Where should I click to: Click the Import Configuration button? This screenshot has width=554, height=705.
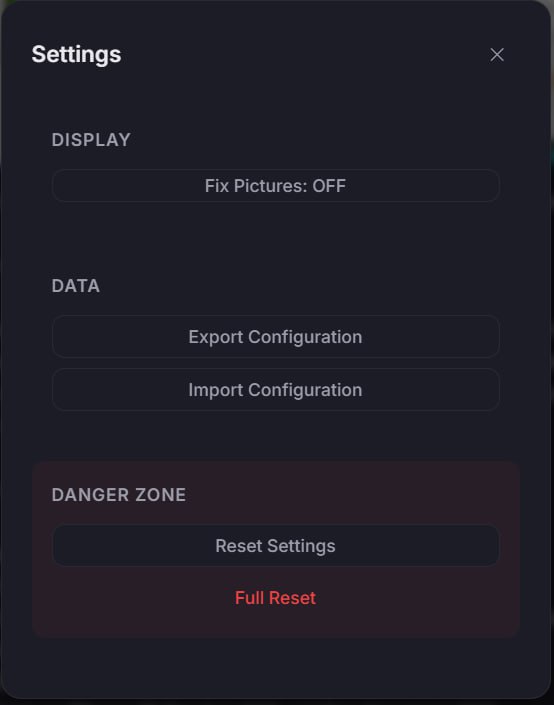[276, 390]
